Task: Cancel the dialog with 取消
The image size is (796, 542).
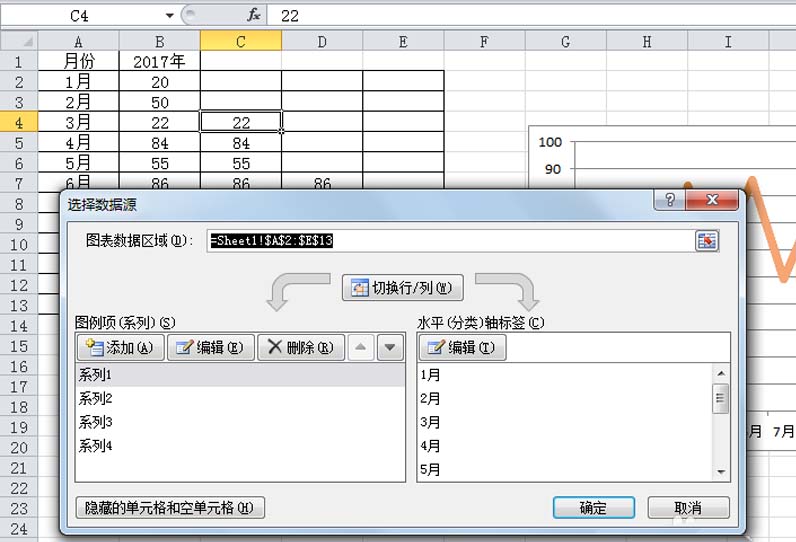Action: tap(688, 508)
